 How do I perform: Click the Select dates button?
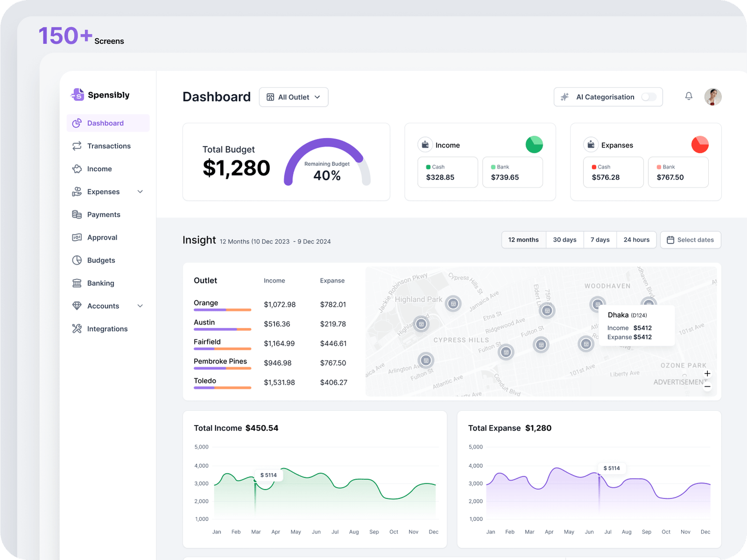[x=690, y=240]
